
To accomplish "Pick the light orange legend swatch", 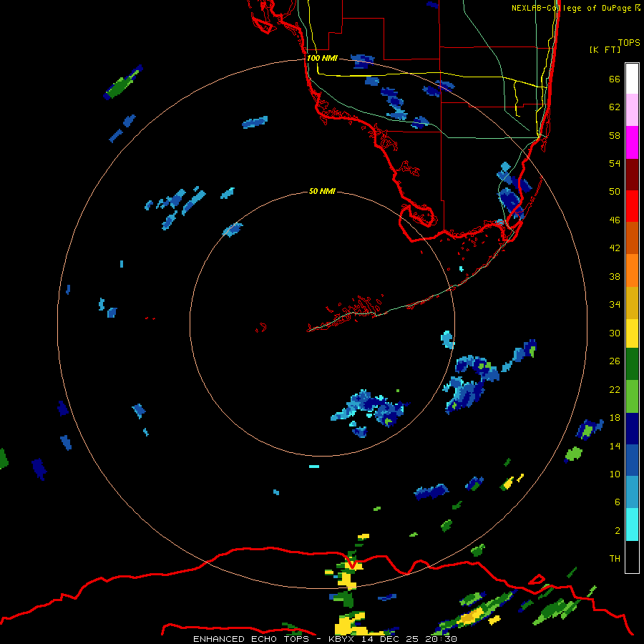I will pyautogui.click(x=632, y=270).
